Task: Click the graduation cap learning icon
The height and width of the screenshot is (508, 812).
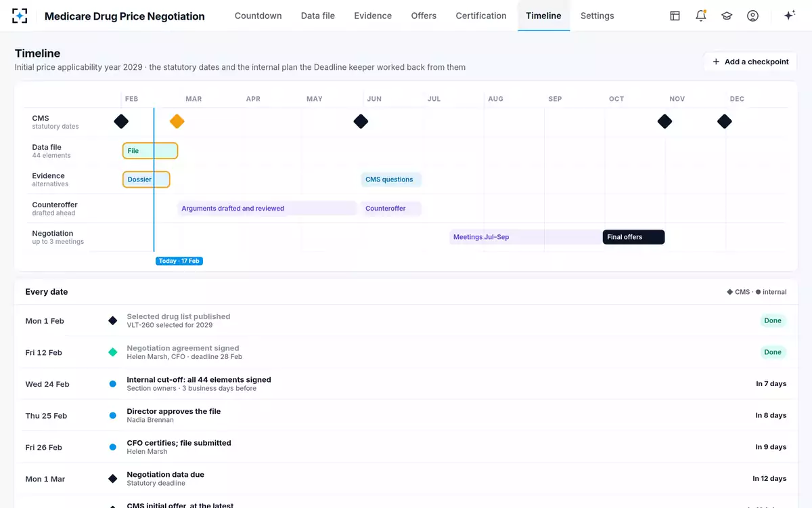Action: point(727,16)
